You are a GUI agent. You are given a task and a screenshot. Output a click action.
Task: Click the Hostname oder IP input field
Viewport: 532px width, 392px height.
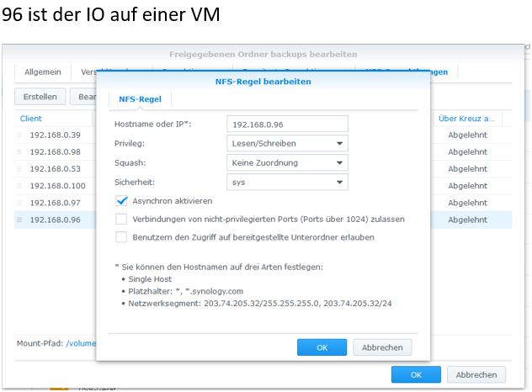[x=287, y=124]
